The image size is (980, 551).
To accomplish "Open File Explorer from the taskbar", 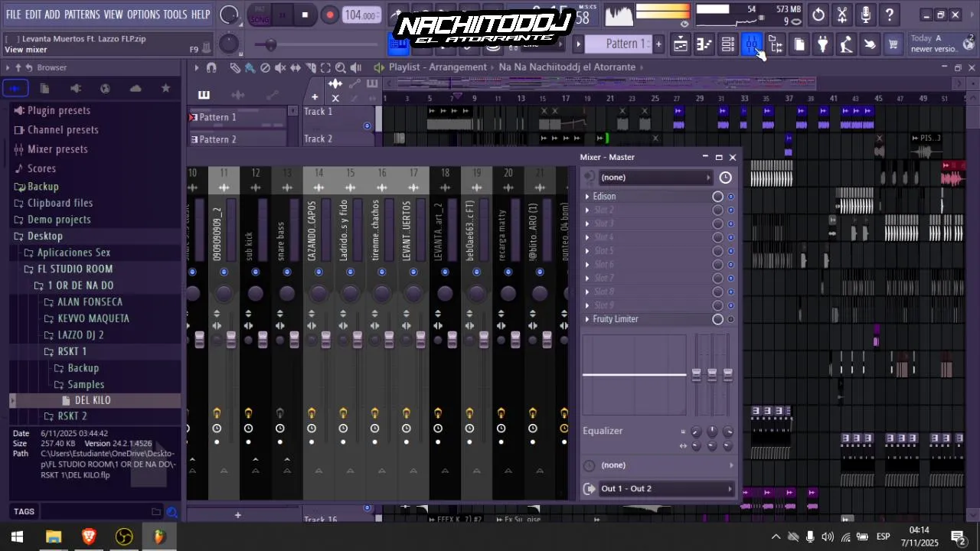I will 54,537.
